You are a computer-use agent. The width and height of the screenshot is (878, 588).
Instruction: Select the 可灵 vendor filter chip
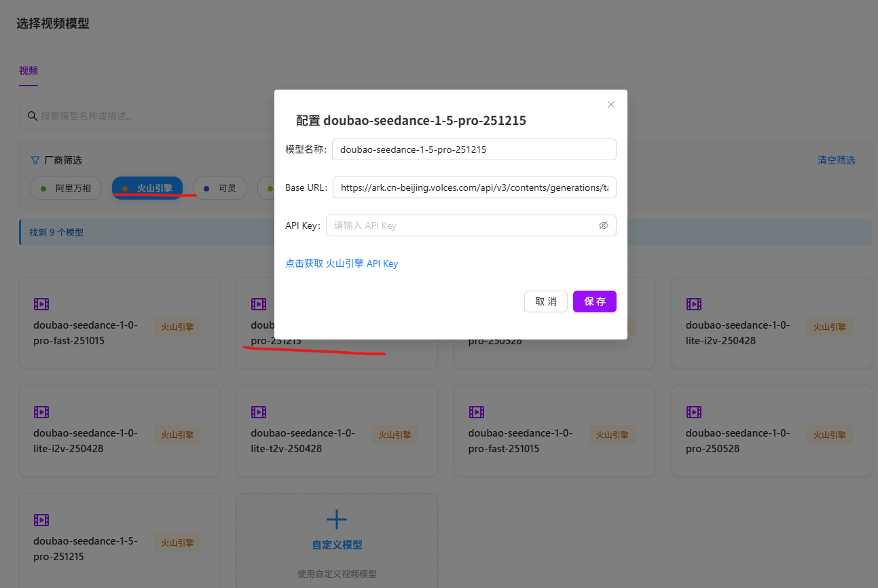(221, 188)
